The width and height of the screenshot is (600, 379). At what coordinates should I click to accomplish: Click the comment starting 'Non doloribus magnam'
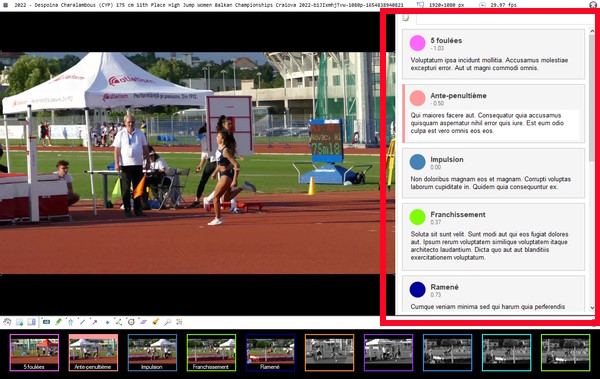point(491,183)
